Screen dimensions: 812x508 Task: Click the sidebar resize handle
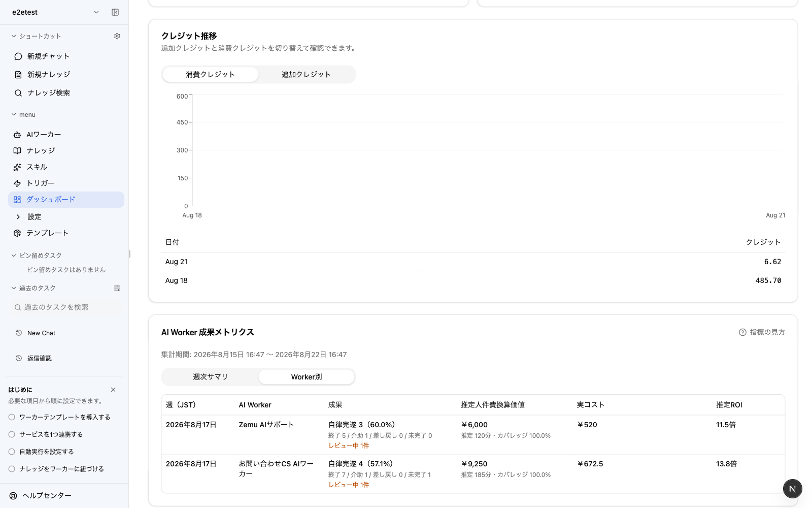click(x=129, y=254)
